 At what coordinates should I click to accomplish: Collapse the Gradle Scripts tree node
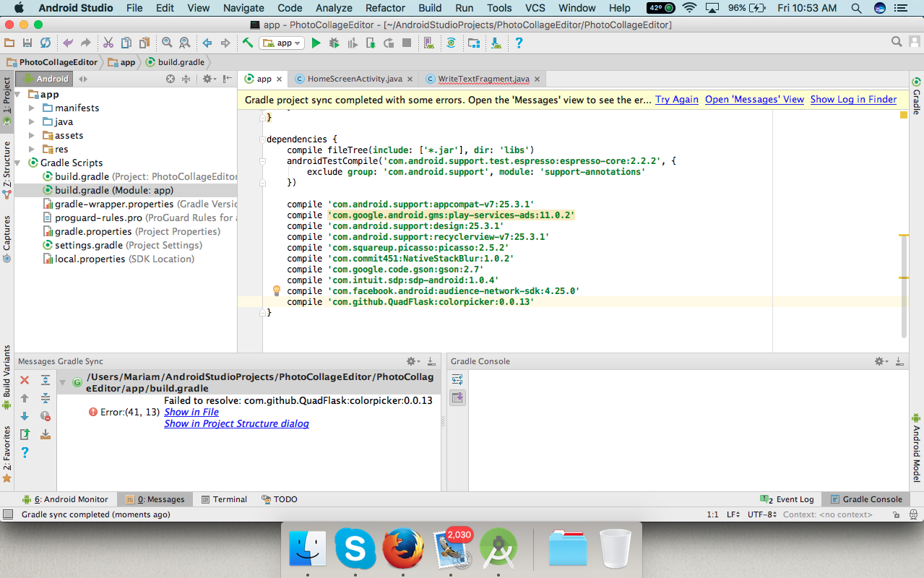(x=18, y=163)
